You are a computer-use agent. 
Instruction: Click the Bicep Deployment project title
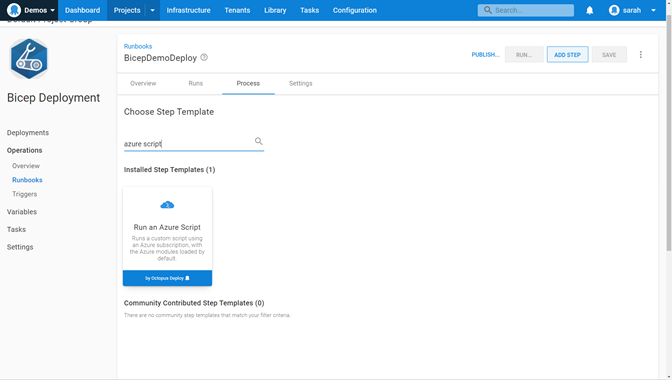coord(54,98)
